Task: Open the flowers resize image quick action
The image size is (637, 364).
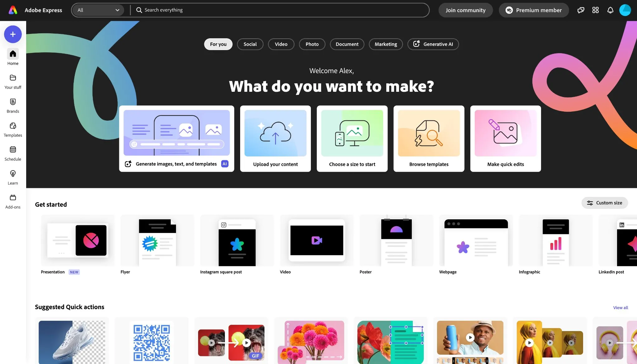Action: click(311, 341)
